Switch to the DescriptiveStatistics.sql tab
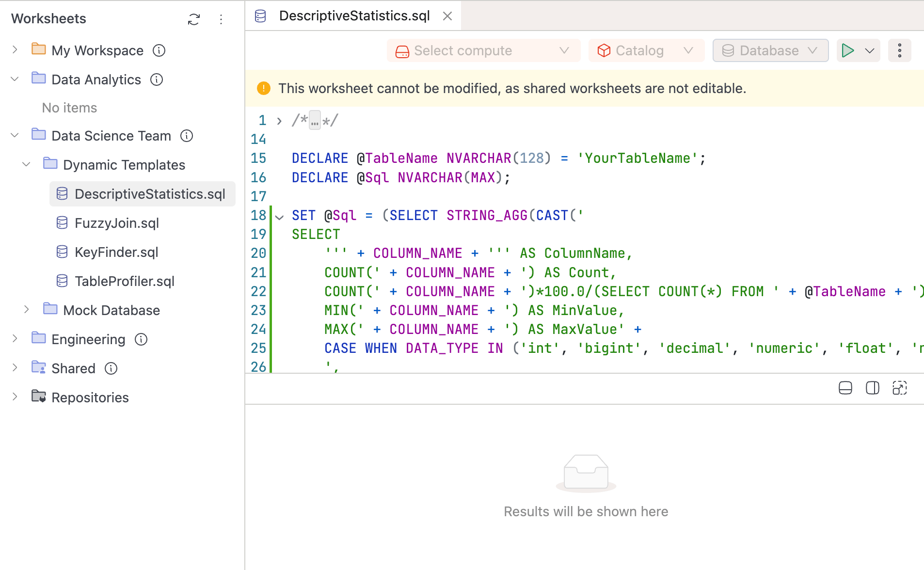 354,16
